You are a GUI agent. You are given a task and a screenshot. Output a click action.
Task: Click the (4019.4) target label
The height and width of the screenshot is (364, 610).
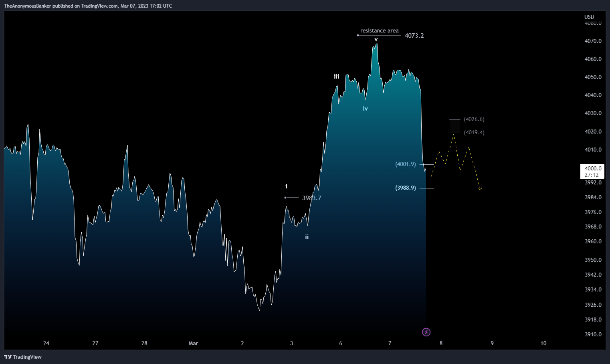(474, 132)
